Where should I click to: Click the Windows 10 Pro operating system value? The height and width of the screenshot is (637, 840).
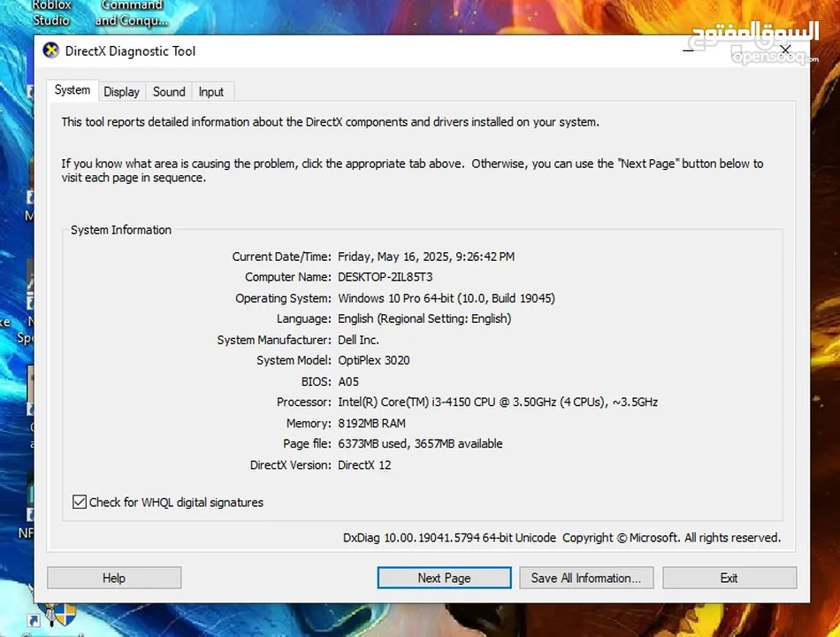[447, 298]
